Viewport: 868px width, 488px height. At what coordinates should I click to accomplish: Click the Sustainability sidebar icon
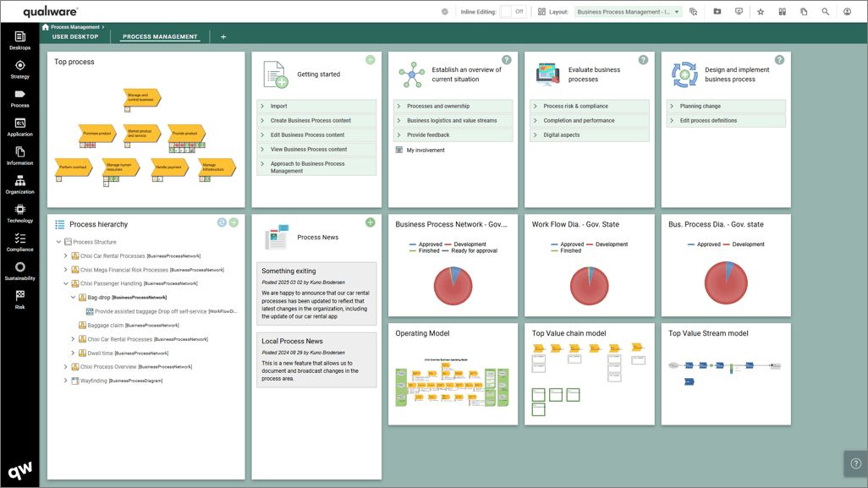click(x=19, y=271)
